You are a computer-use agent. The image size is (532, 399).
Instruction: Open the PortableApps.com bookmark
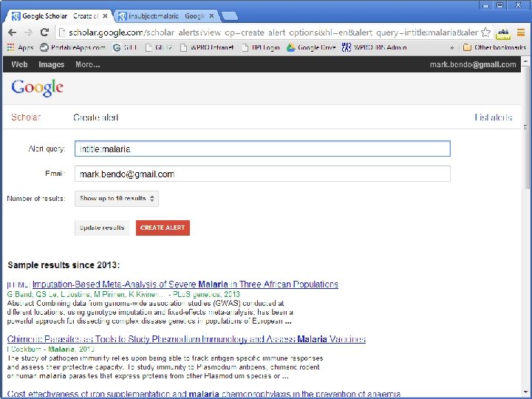[x=72, y=47]
